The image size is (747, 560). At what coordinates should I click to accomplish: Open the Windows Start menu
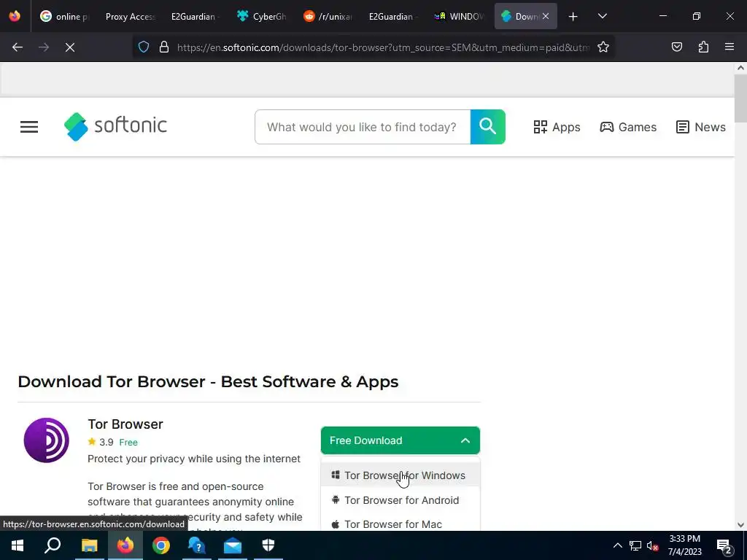pyautogui.click(x=18, y=545)
